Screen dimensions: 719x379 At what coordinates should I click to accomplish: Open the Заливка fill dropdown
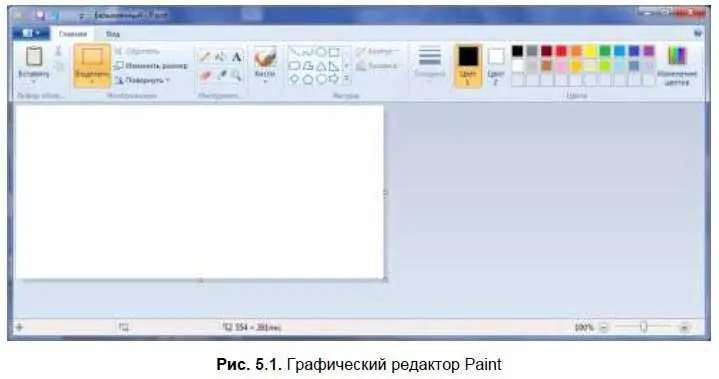(x=377, y=66)
